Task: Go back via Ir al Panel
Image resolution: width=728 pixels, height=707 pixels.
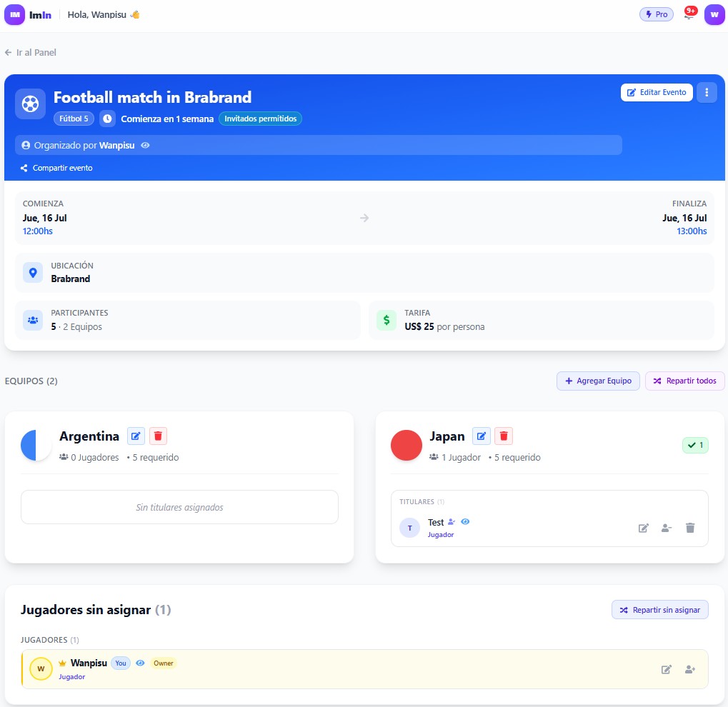Action: [x=31, y=52]
